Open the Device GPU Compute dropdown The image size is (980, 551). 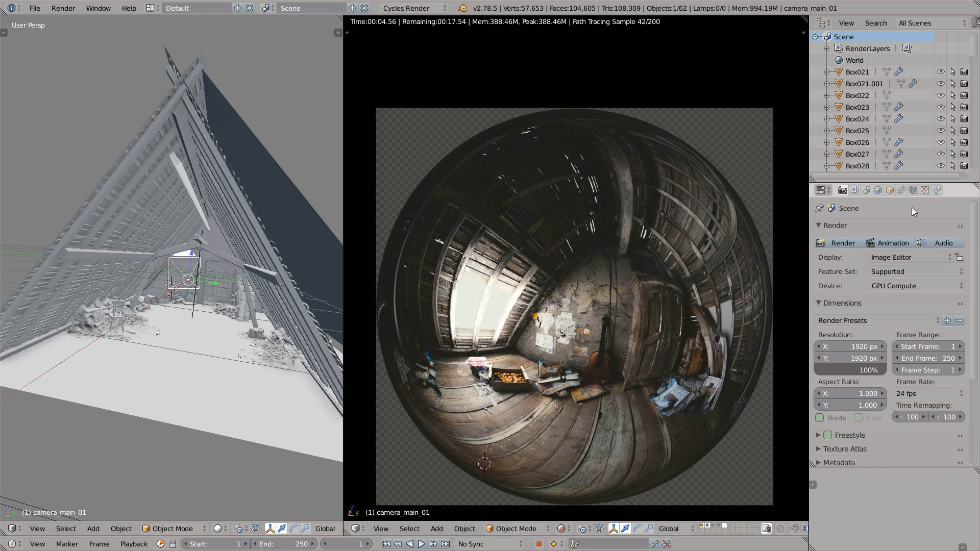click(x=916, y=286)
